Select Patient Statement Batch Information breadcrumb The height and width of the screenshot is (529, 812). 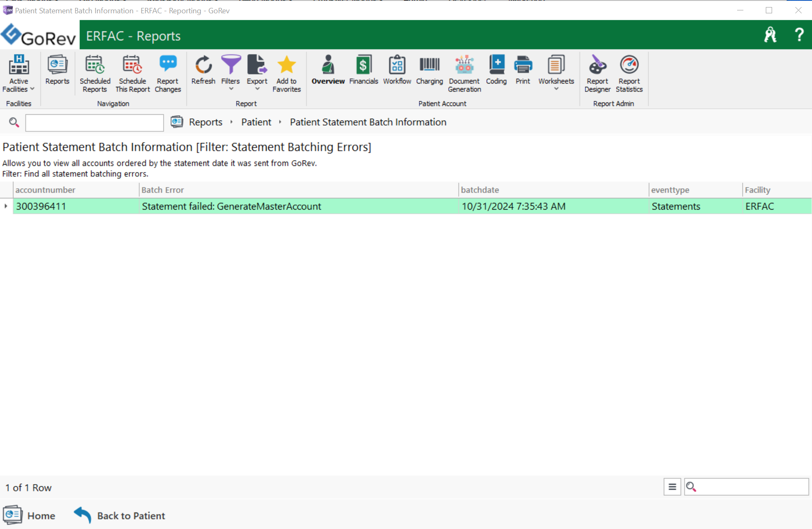368,122
